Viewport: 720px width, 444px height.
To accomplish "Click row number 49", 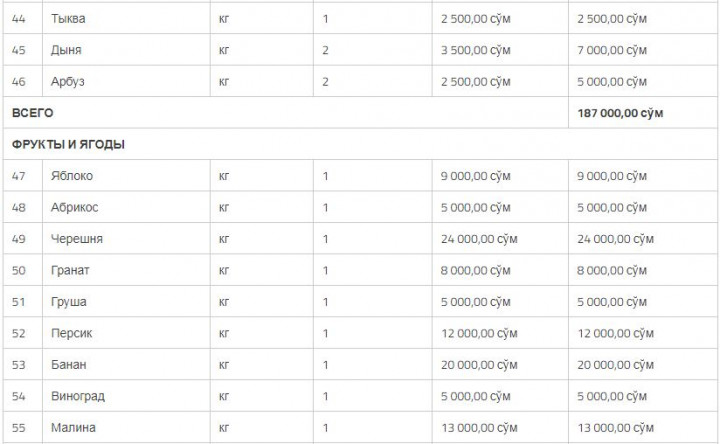I will click(x=19, y=239).
